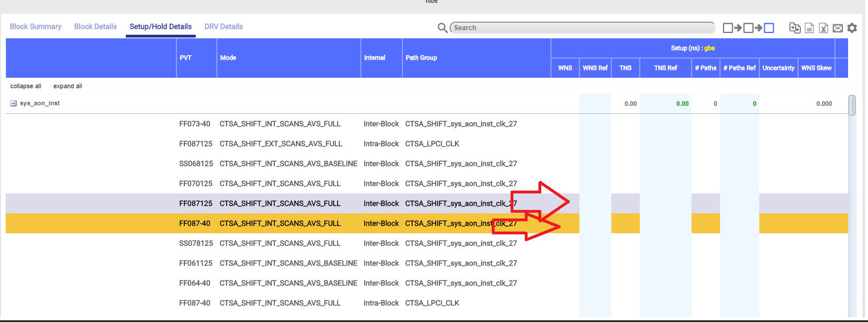Click the Intra-Block cell in the FF087125 EXT row
This screenshot has width=868, height=322.
pos(381,144)
